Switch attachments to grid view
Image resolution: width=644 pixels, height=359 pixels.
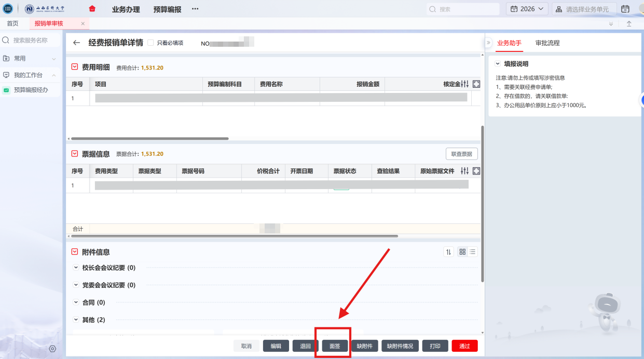tap(462, 252)
